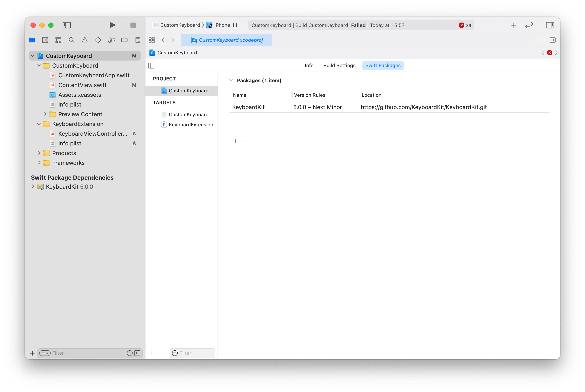Open the Debug navigator gauge icon
The height and width of the screenshot is (392, 585).
pos(111,40)
